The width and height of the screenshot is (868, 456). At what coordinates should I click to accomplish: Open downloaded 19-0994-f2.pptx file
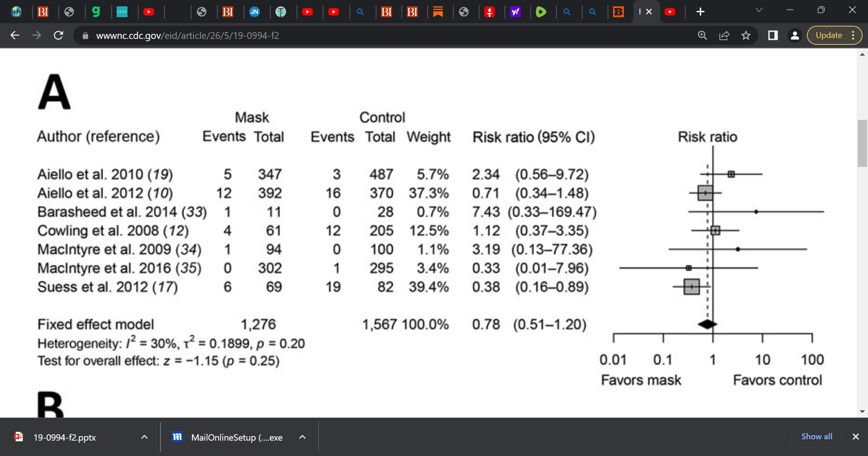[x=65, y=437]
